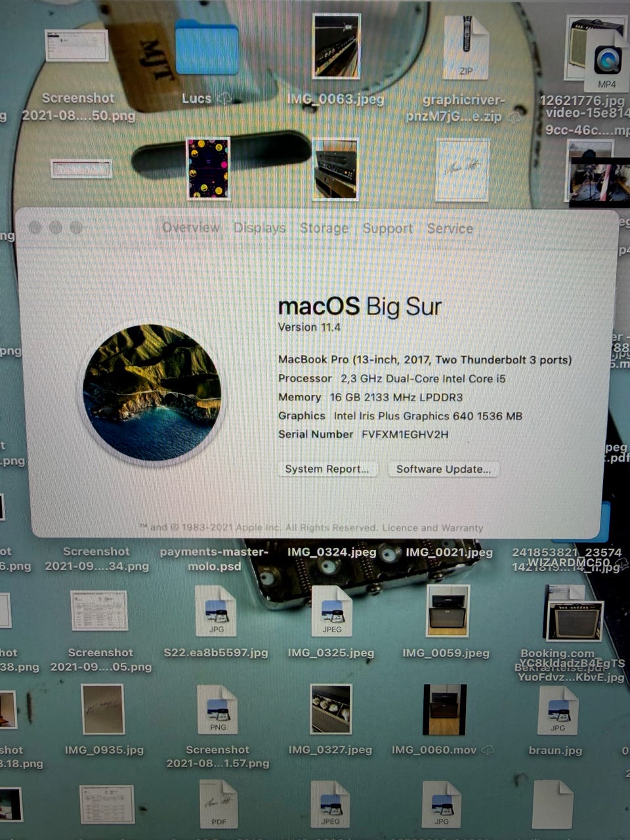Select the S22.ea8b5597.jpg file icon
Screen dimensions: 630x840
click(216, 612)
